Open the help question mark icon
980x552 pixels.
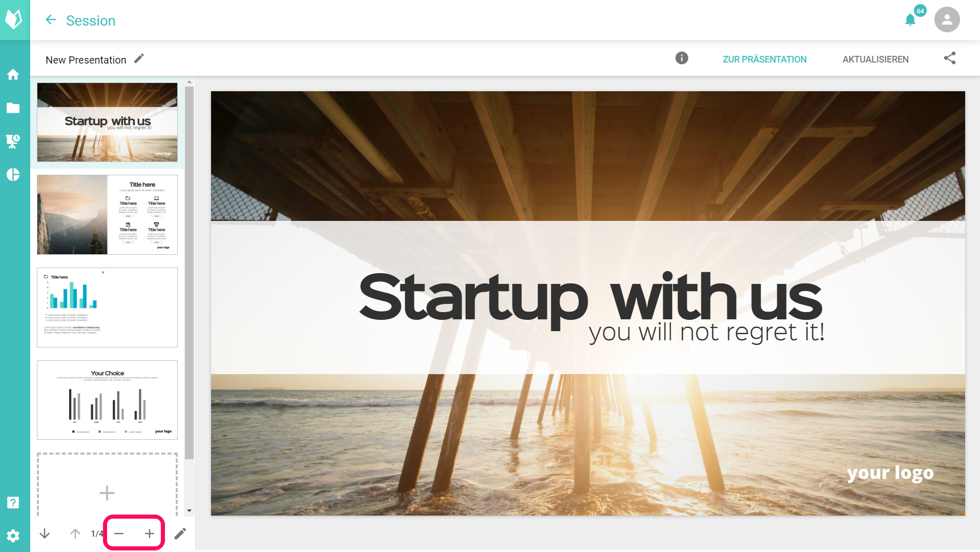coord(13,502)
